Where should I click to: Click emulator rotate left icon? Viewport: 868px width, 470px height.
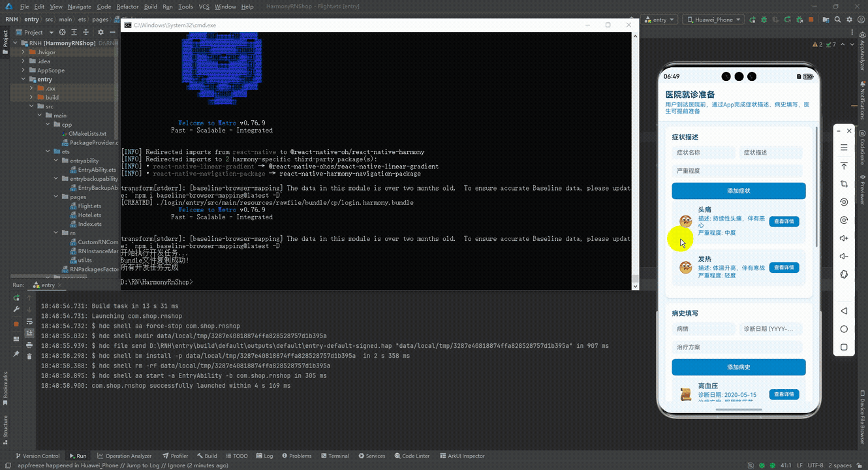click(x=844, y=202)
